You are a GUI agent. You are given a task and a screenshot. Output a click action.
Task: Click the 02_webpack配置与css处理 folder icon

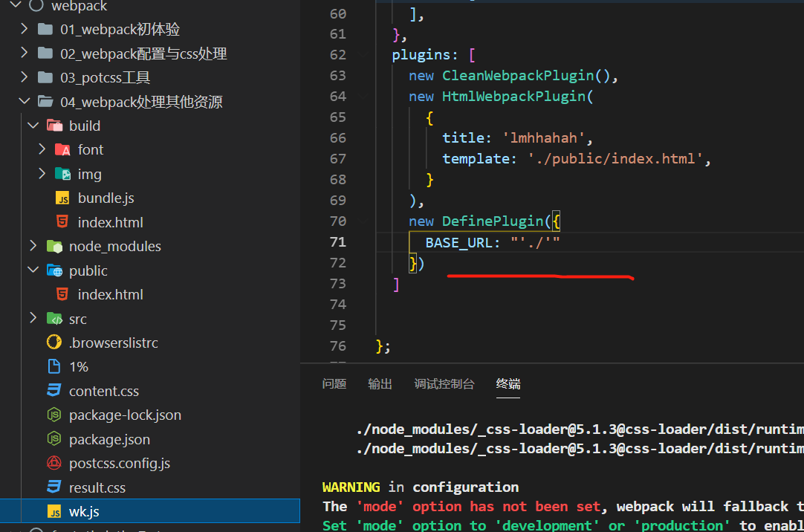pos(45,53)
